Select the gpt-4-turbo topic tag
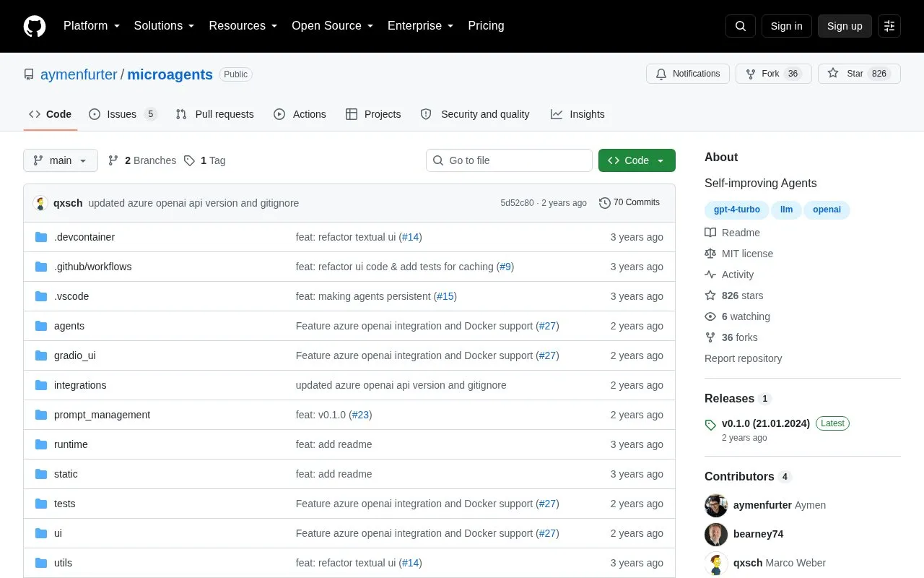The width and height of the screenshot is (924, 578). (x=737, y=210)
